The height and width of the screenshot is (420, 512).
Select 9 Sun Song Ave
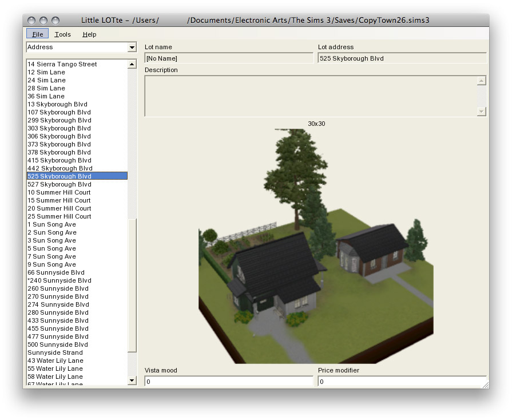pos(77,264)
